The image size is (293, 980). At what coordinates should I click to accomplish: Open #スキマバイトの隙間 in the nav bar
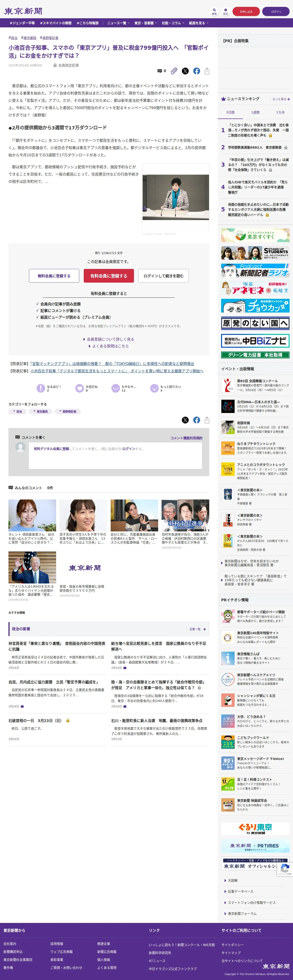(55, 23)
